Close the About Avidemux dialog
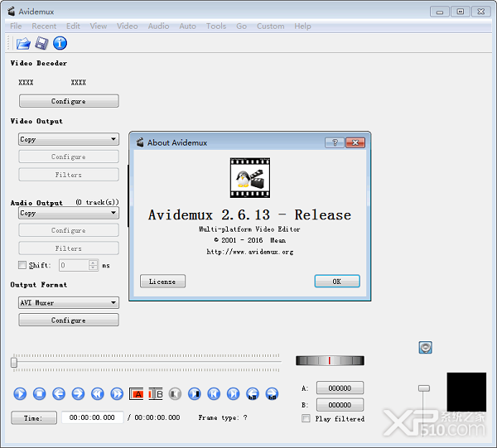Screen dimensions: 497x448 pos(355,142)
